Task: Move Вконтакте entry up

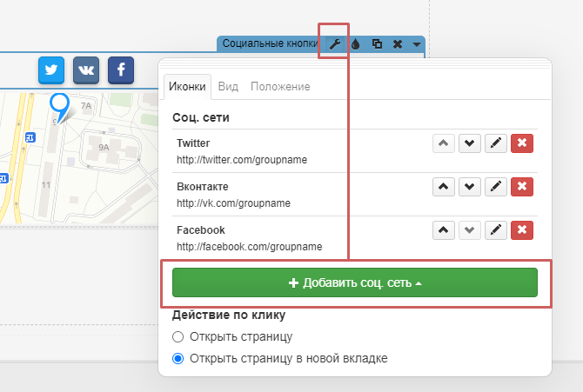Action: pos(444,186)
